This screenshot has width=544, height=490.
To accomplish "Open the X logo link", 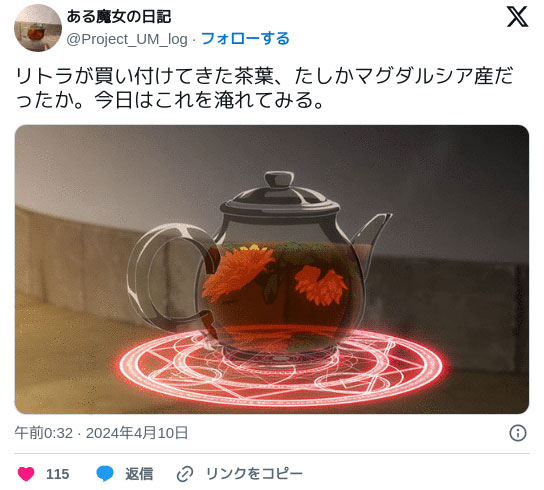I will click(517, 17).
